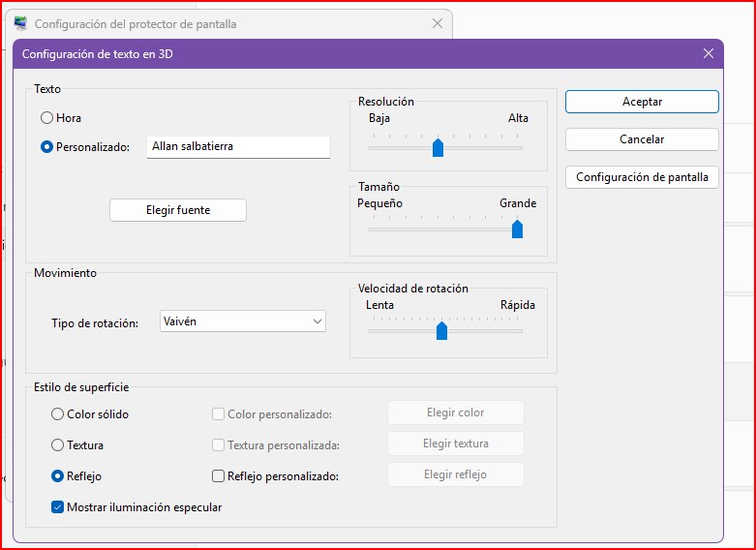Screen dimensions: 756x550
Task: Open the Elegir fuente font chooser
Action: (178, 210)
